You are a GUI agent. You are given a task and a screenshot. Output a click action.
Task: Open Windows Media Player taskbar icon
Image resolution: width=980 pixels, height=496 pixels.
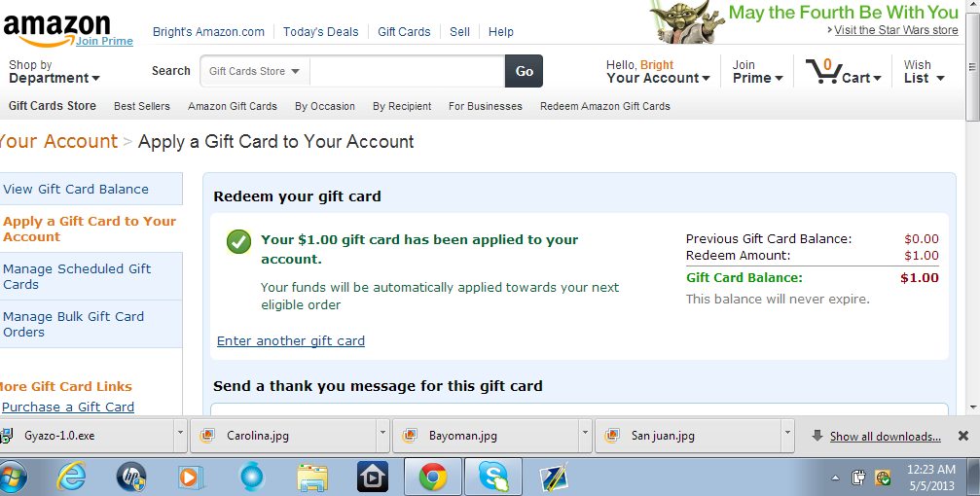(x=190, y=478)
